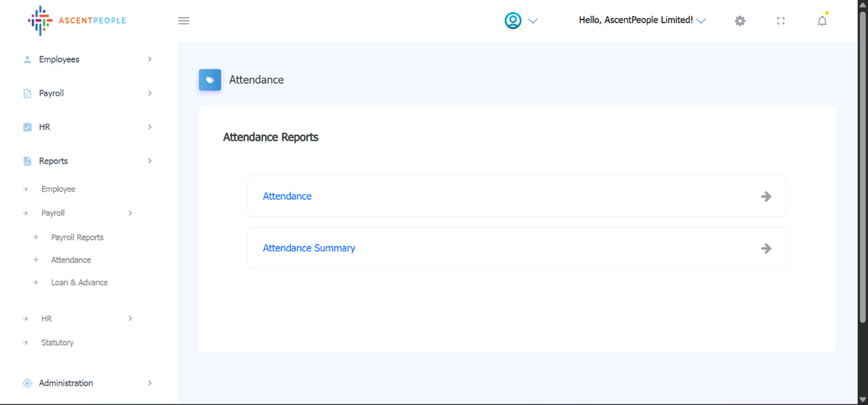The height and width of the screenshot is (405, 868).
Task: Expand the Administration sidebar section
Action: point(66,383)
